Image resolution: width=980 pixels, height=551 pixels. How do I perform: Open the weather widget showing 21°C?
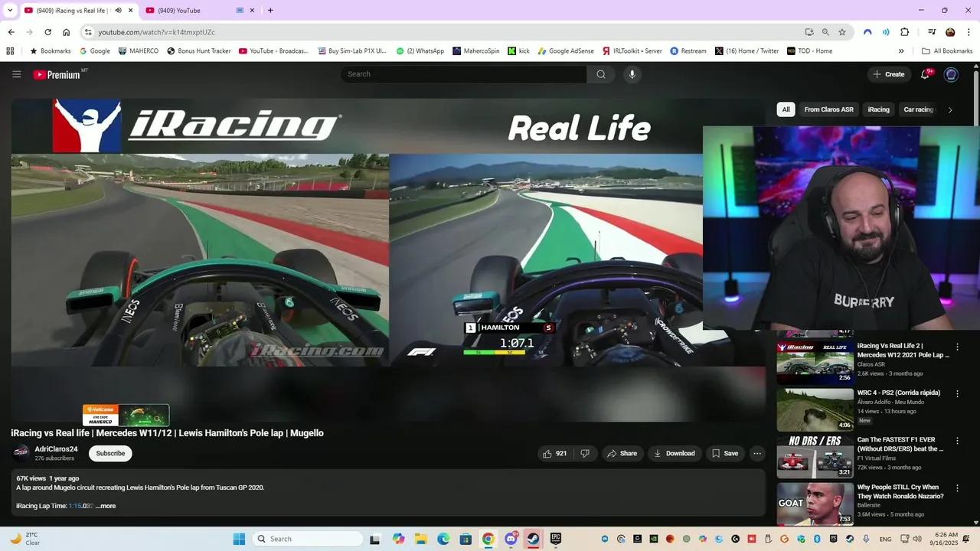pyautogui.click(x=24, y=539)
